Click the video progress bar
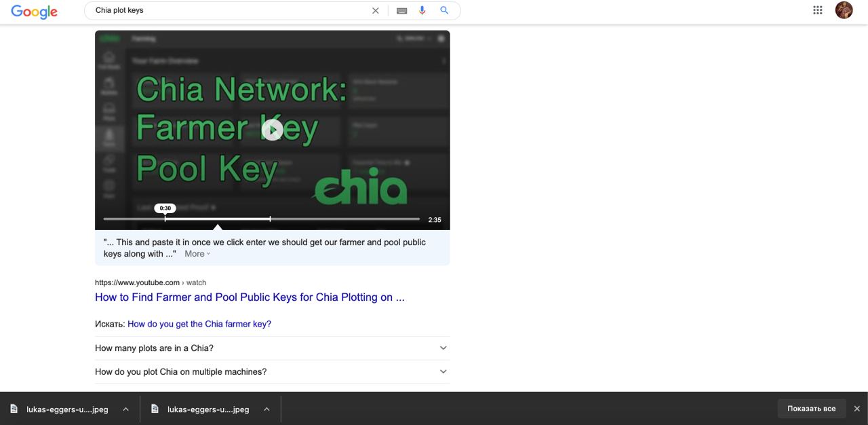868x425 pixels. [261, 219]
